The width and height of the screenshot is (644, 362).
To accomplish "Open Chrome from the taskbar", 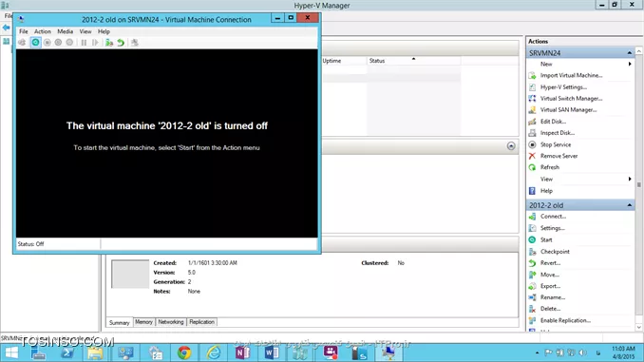I will coord(184,352).
